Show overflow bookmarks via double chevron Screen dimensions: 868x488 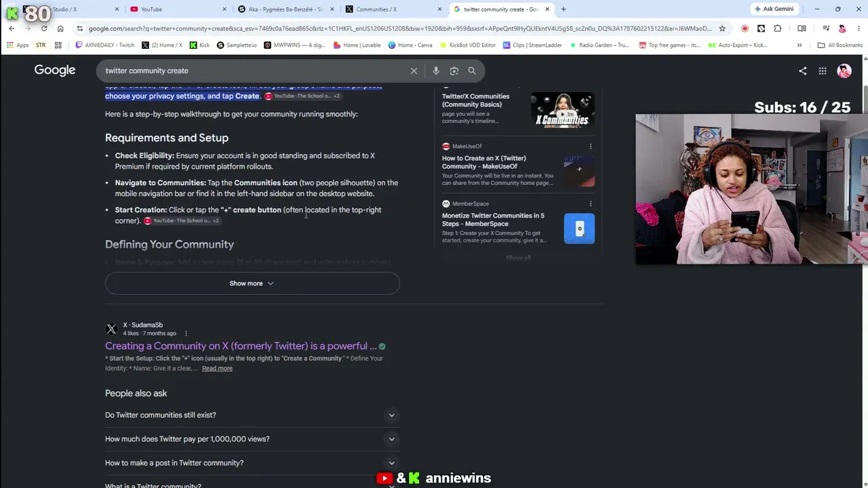pos(800,45)
